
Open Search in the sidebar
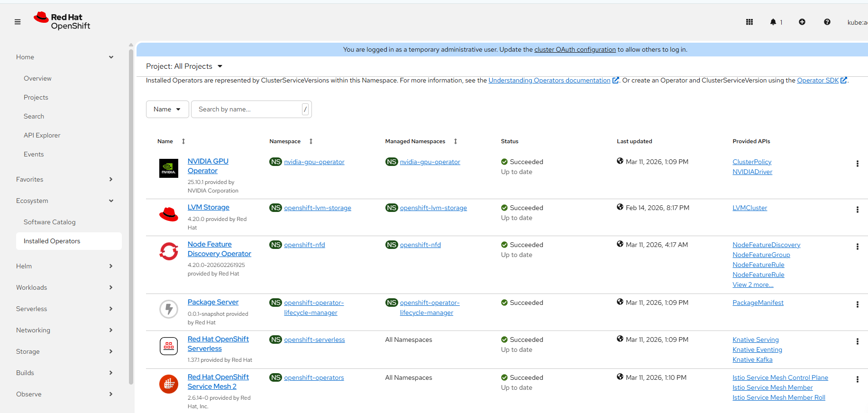click(x=34, y=116)
